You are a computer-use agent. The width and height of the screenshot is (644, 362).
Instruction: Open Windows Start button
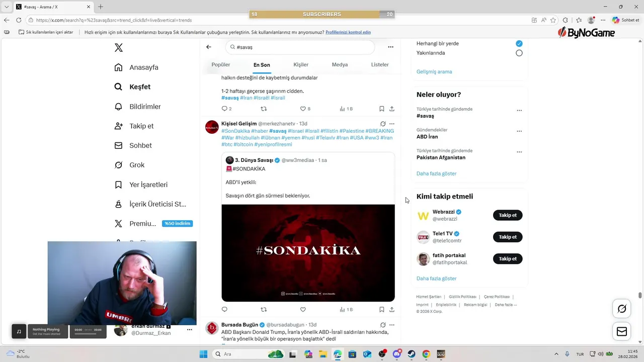click(x=203, y=354)
